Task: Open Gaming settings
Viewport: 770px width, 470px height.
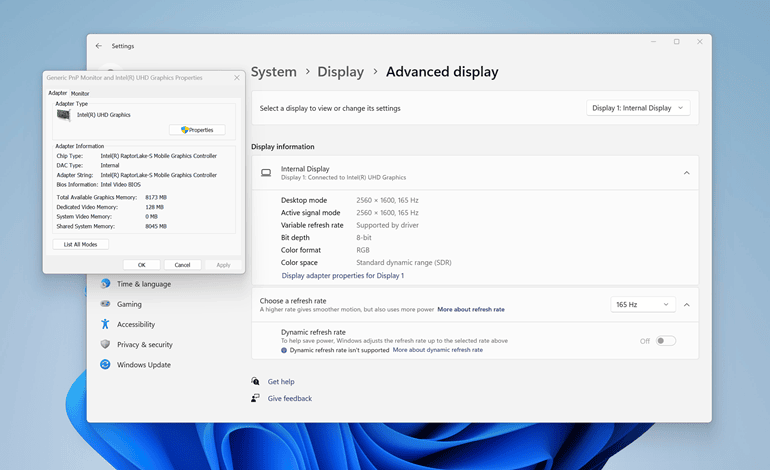Action: (x=129, y=304)
